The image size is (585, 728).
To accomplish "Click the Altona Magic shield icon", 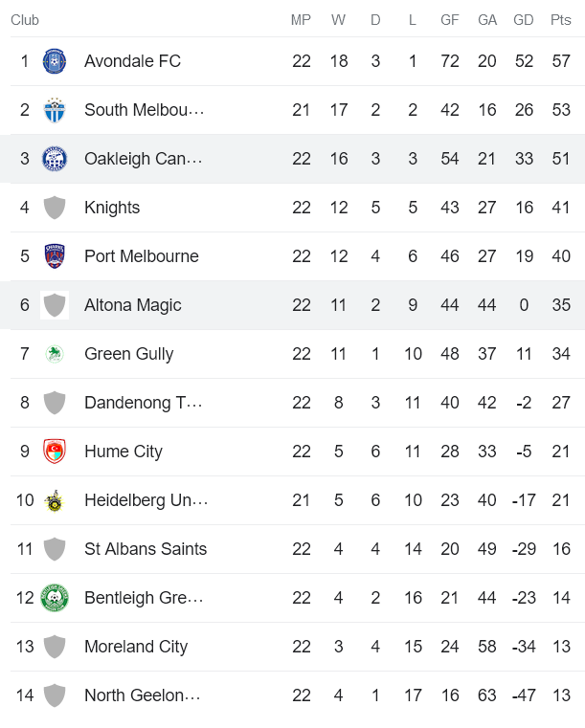I will click(x=55, y=305).
